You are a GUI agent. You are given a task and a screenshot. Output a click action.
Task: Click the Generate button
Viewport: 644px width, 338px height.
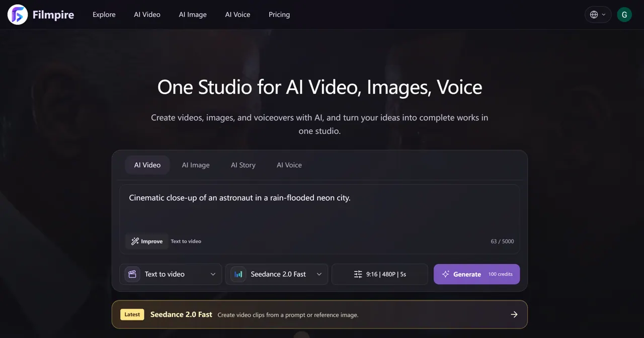(476, 274)
